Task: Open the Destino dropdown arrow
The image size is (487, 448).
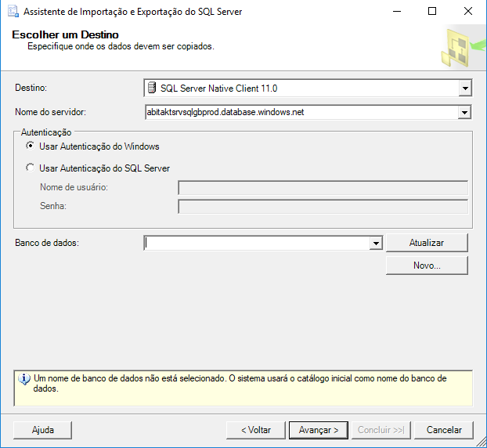Action: click(x=465, y=89)
